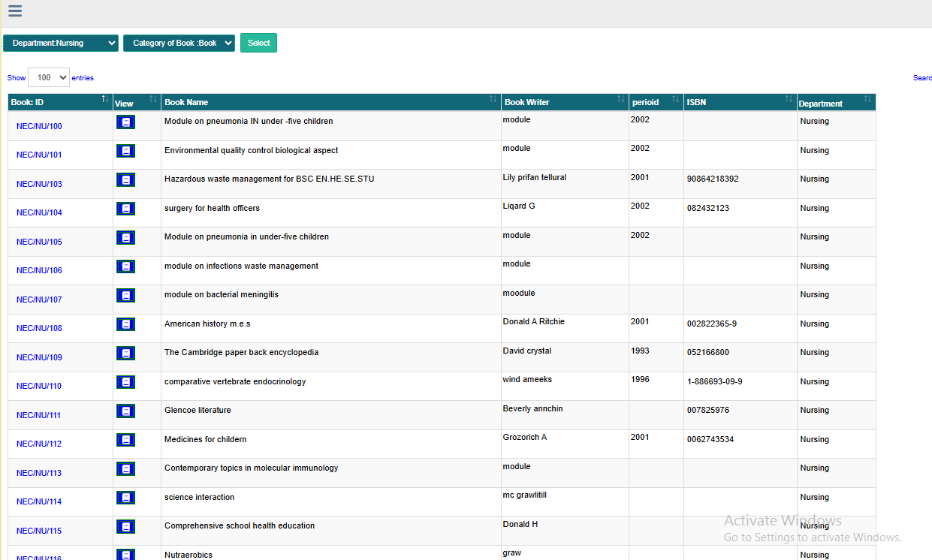Open the book viewer for NEC/NU/105
The width and height of the screenshot is (932, 560).
coord(125,237)
